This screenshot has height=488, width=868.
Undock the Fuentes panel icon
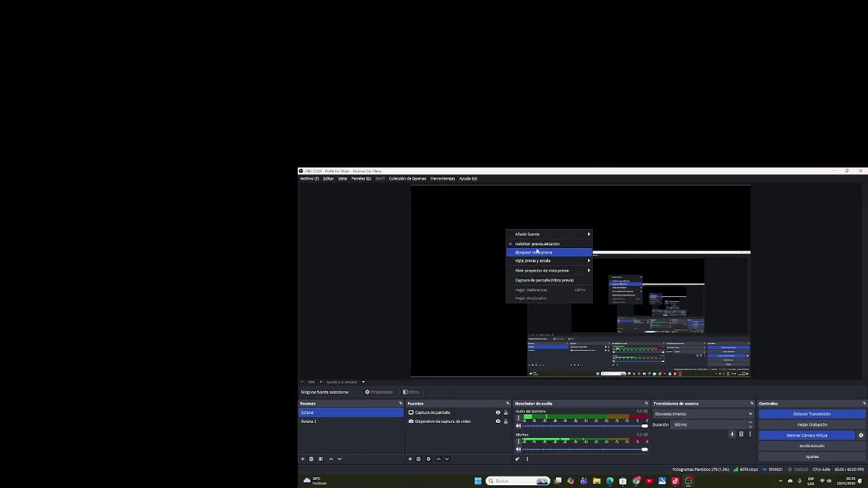click(x=507, y=403)
